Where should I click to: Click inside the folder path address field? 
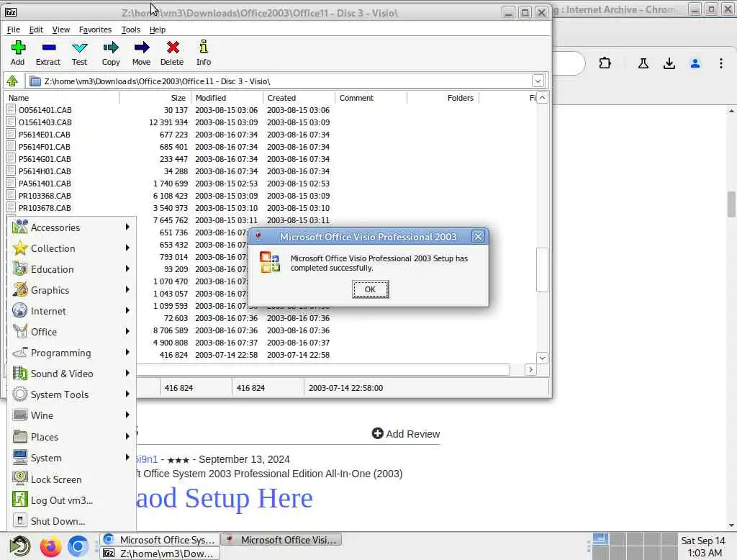[x=279, y=81]
